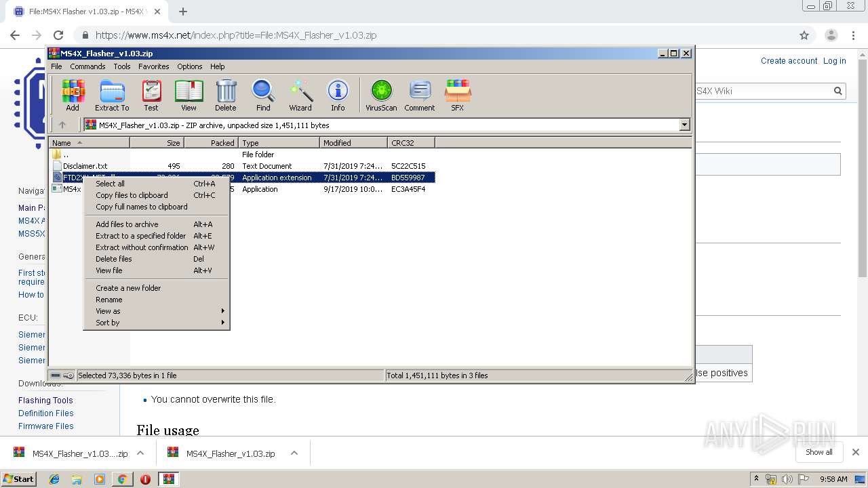Sort by the Size column header
The width and height of the screenshot is (868, 488).
[x=157, y=142]
